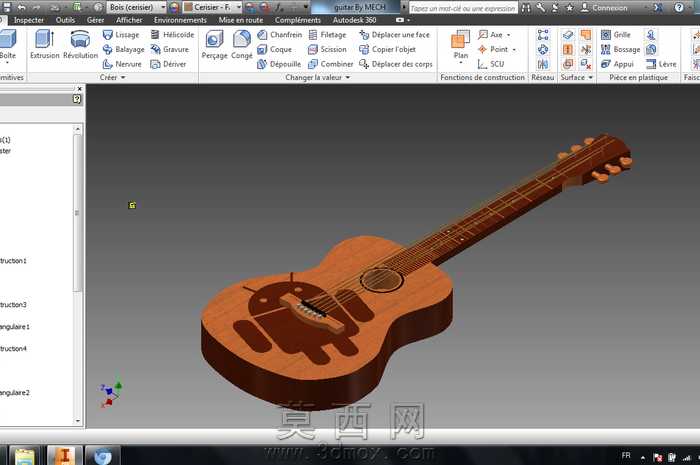Click Copier l'objet tool
This screenshot has height=465, width=700.
(388, 49)
